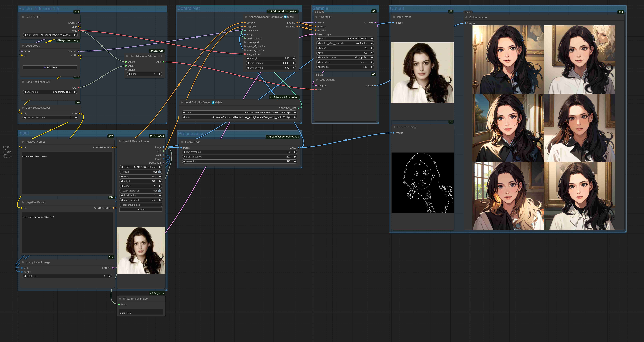Click the blue icon beside Load CtrLoRA Model title
Image resolution: width=644 pixels, height=342 pixels.
tap(213, 102)
